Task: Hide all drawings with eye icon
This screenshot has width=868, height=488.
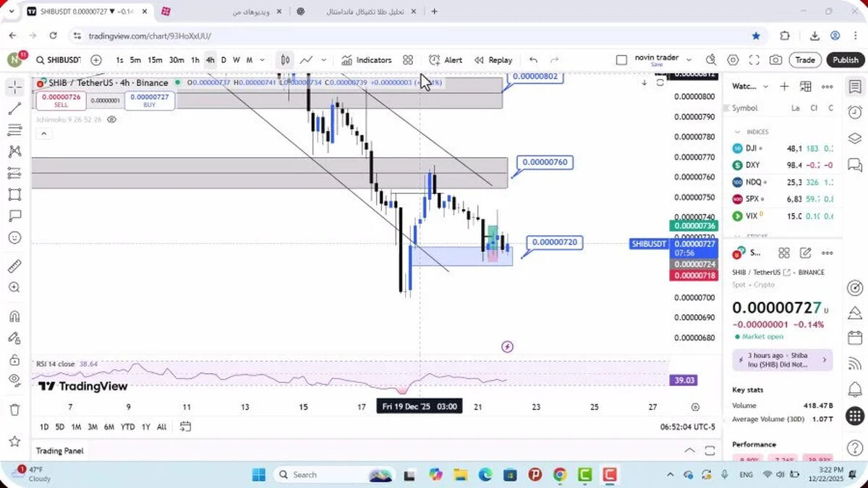Action: click(x=14, y=380)
